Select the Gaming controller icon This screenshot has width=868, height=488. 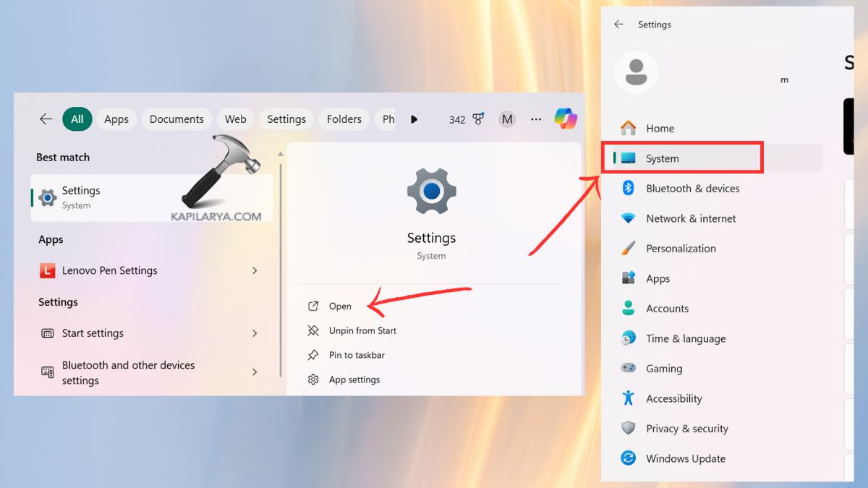628,368
